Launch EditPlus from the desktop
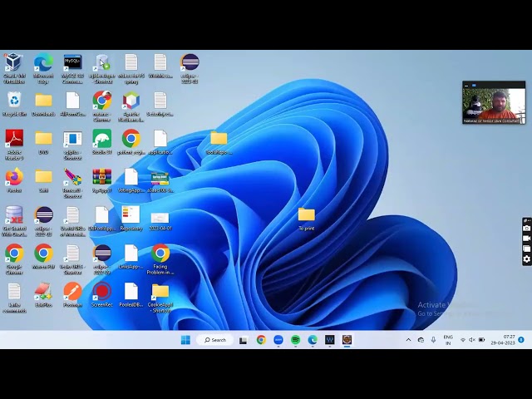The width and height of the screenshot is (532, 399). [x=43, y=292]
